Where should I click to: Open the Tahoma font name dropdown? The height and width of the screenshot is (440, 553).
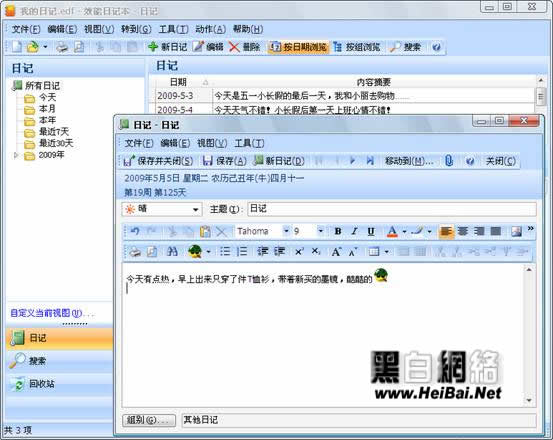pyautogui.click(x=286, y=231)
